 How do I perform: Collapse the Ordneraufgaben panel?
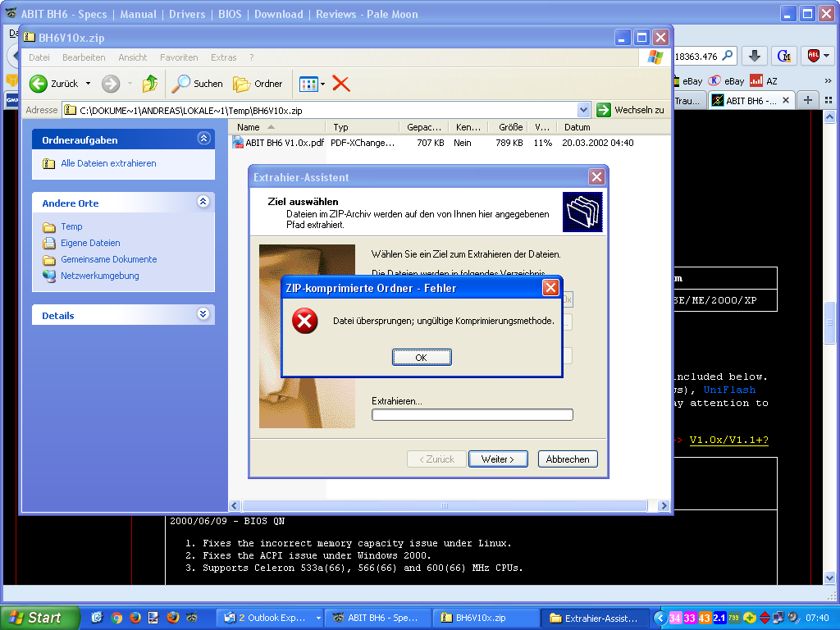[203, 138]
